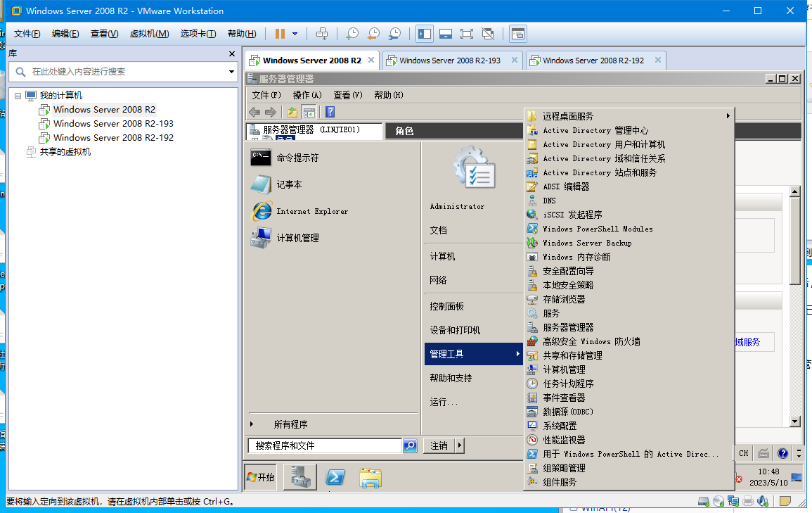Switch to Windows Server 2008 R2-192 tab
This screenshot has height=513, width=812.
pyautogui.click(x=593, y=61)
